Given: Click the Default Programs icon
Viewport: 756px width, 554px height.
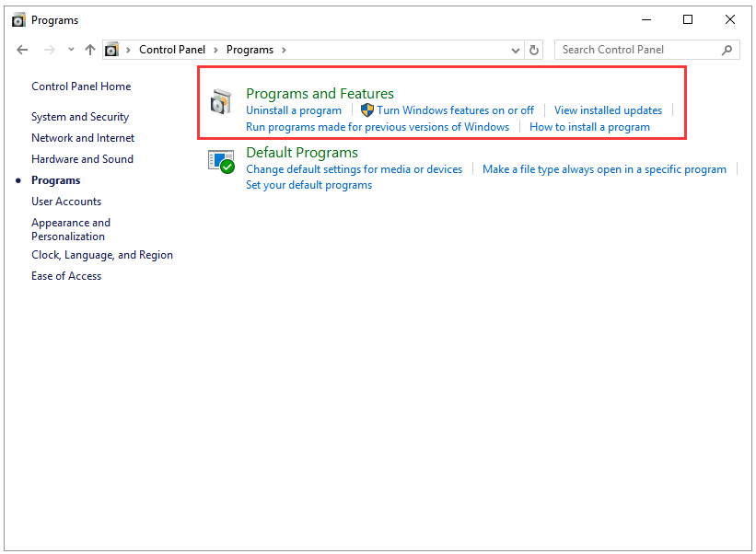Looking at the screenshot, I should (x=221, y=161).
